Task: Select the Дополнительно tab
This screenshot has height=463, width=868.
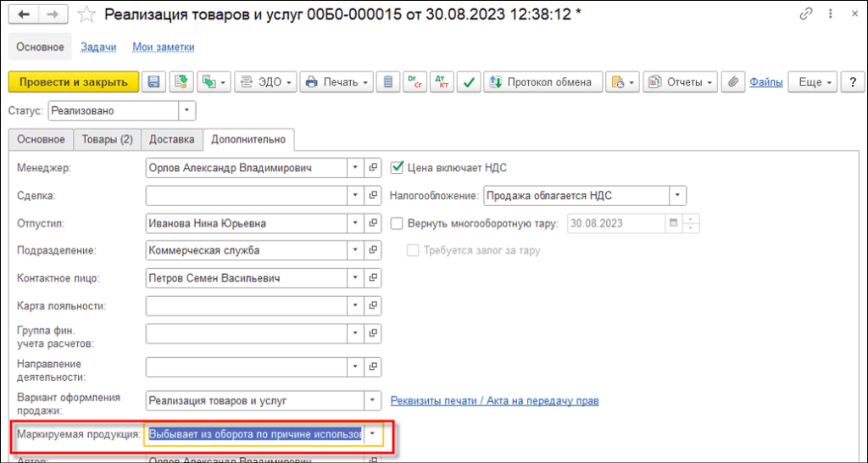Action: [248, 139]
